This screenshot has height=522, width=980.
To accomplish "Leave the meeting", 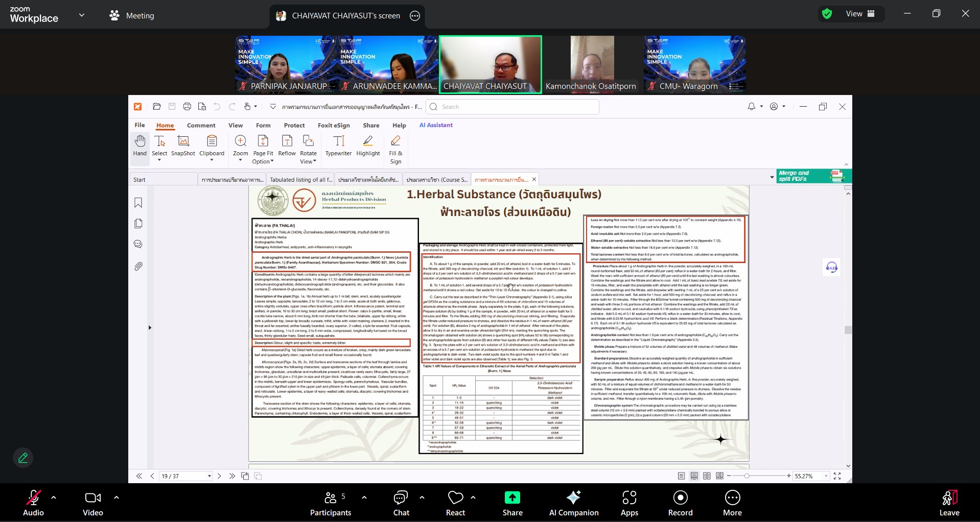I will 949,503.
